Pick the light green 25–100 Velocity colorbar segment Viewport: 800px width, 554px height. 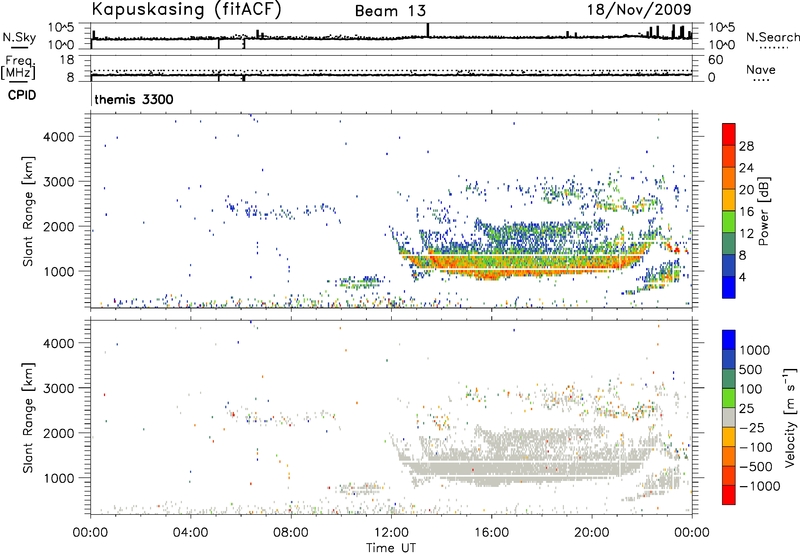tap(729, 398)
